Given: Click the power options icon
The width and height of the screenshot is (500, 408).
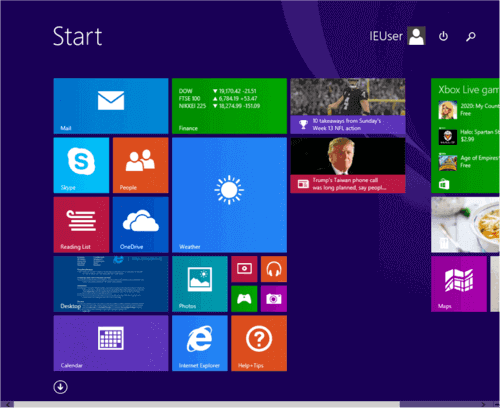Looking at the screenshot, I should tap(443, 36).
